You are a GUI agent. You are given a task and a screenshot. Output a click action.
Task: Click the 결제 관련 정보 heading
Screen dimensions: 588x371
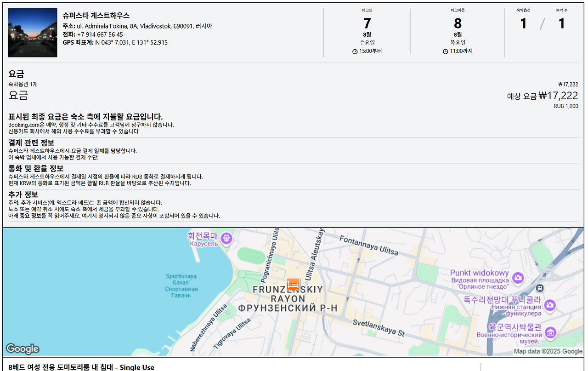(x=31, y=143)
